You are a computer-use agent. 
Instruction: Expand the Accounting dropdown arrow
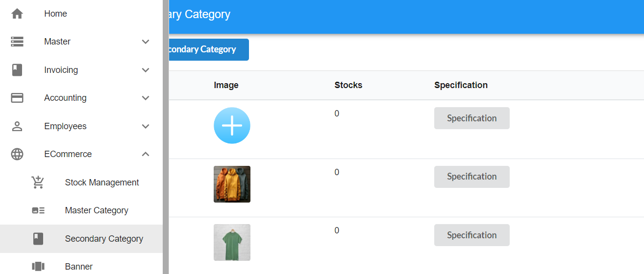click(x=146, y=98)
